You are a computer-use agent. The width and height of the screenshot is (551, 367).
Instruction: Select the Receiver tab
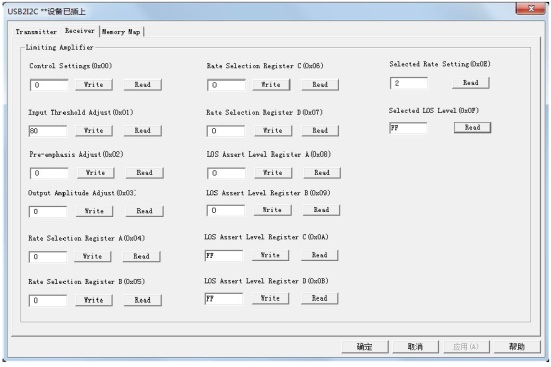(x=80, y=31)
